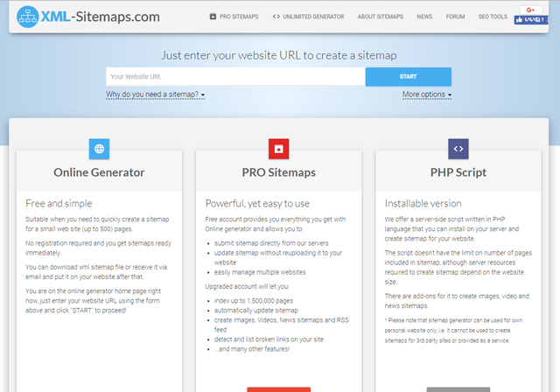Click the Facebook like thumbs-up button

tap(531, 20)
